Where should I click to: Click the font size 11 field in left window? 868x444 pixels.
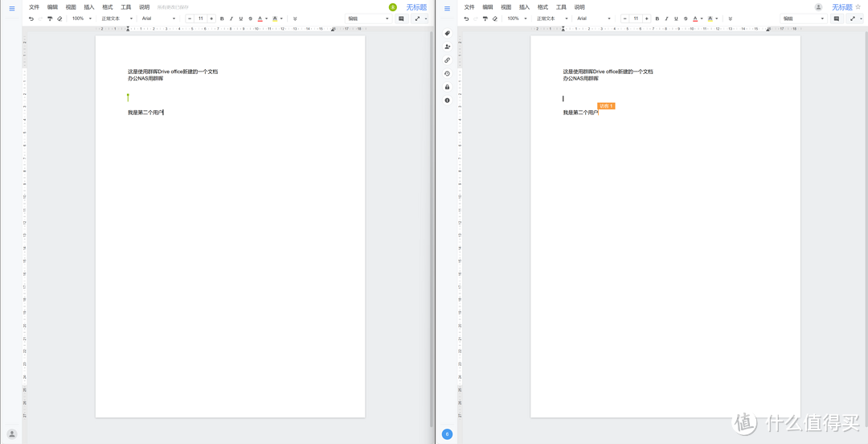[x=200, y=18]
